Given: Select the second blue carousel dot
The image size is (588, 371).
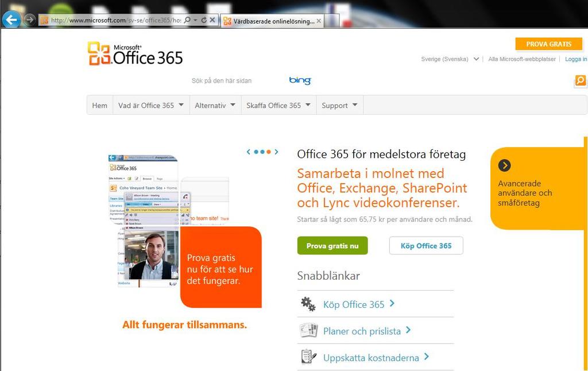Looking at the screenshot, I should pyautogui.click(x=262, y=152).
